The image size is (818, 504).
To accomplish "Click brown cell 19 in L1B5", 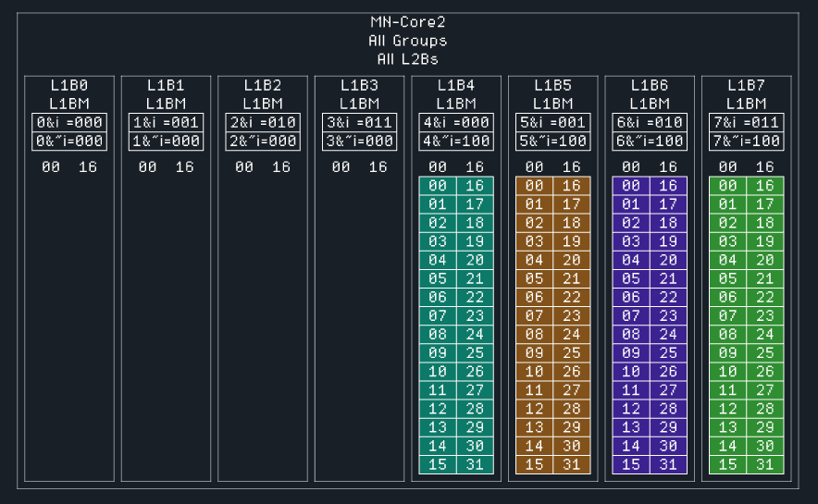I will (572, 241).
